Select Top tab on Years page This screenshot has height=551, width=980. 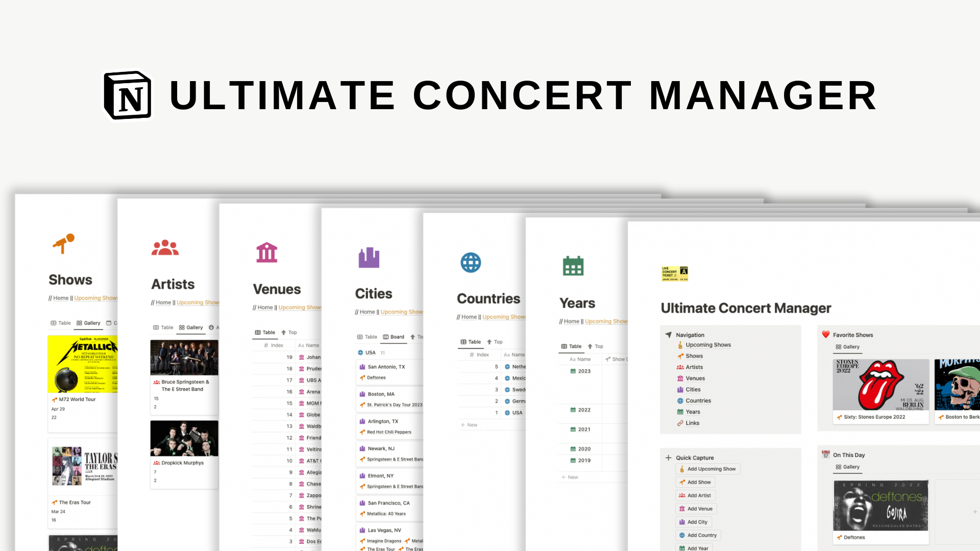(x=595, y=346)
